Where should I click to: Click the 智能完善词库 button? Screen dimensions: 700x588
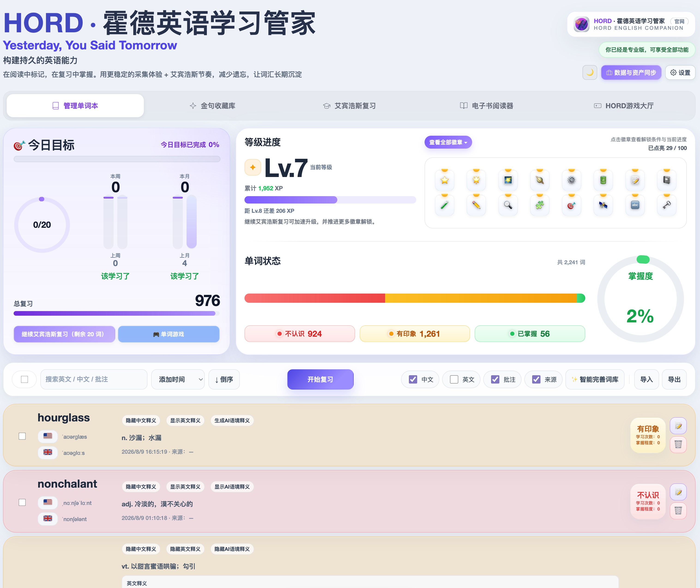click(x=595, y=379)
